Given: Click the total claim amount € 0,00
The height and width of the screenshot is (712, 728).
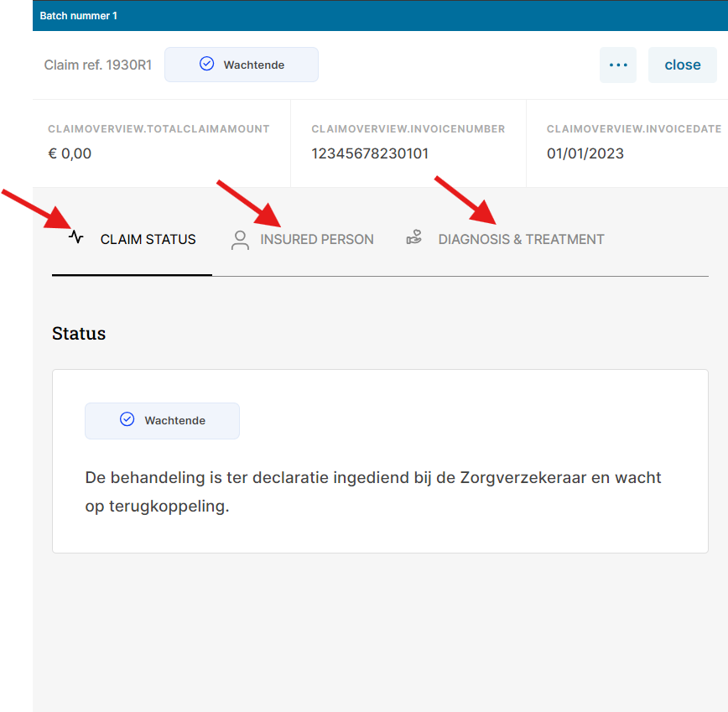Looking at the screenshot, I should (70, 153).
